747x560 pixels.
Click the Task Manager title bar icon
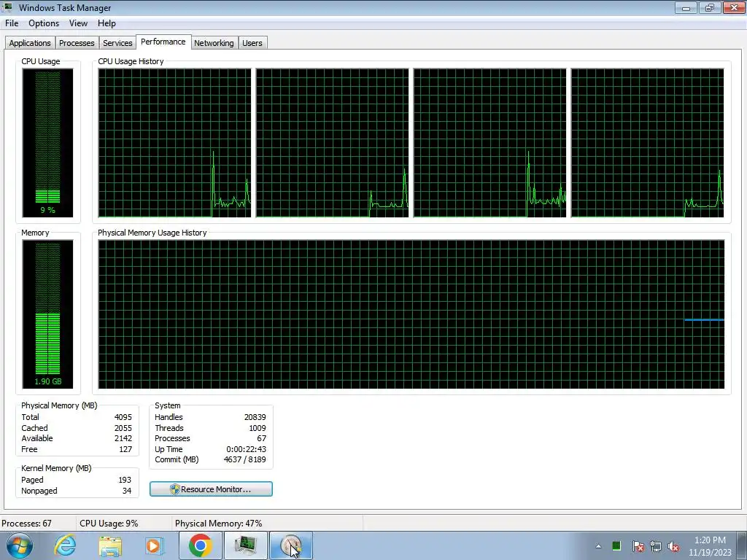coord(8,7)
